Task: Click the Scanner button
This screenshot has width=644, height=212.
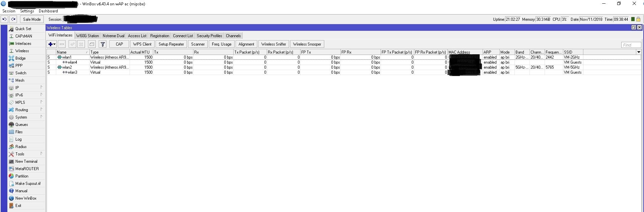Action: [198, 44]
